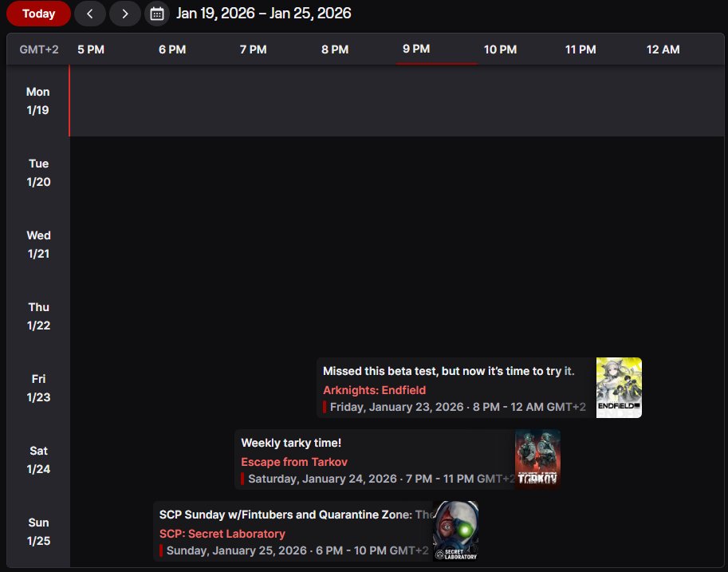Go to next week with right chevron
The image size is (728, 572).
point(125,14)
